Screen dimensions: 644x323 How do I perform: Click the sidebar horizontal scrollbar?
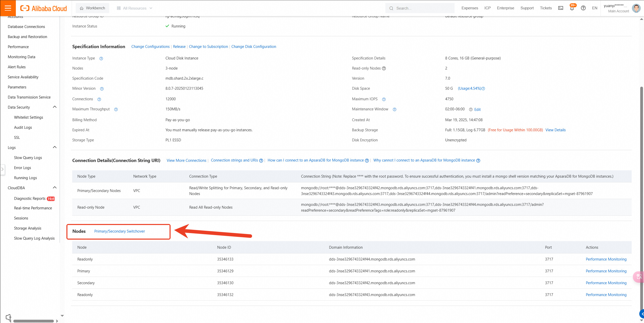click(x=33, y=321)
